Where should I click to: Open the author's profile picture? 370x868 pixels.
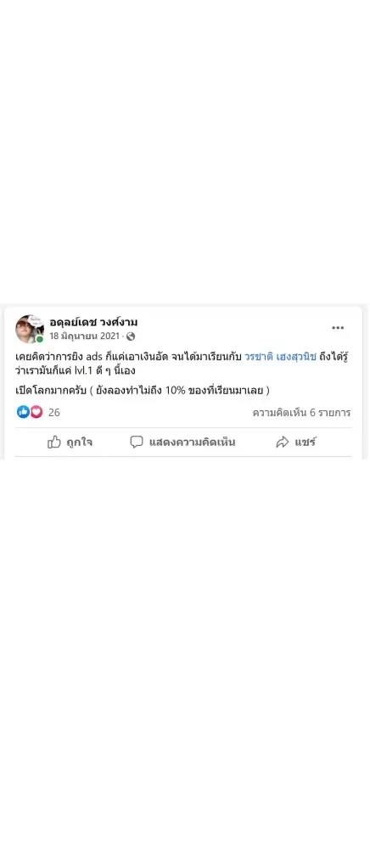30,329
